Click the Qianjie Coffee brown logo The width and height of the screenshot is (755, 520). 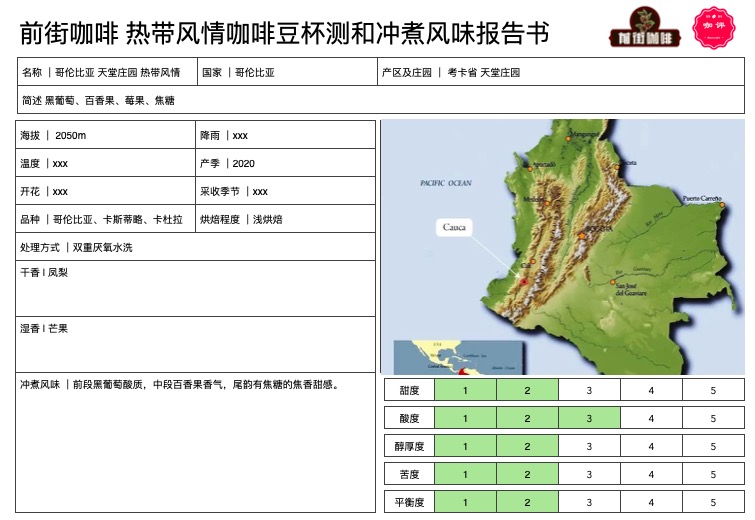[x=645, y=27]
